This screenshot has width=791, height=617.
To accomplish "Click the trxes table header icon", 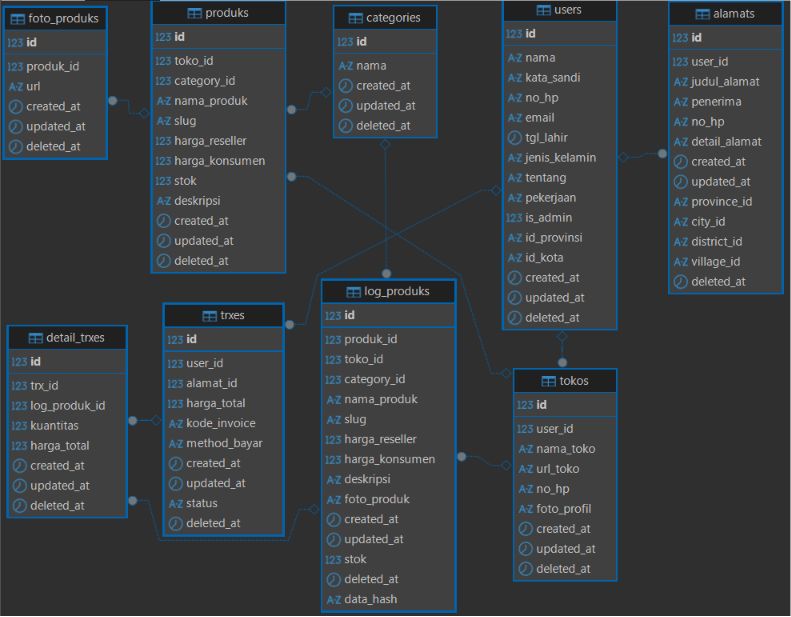I will [209, 316].
